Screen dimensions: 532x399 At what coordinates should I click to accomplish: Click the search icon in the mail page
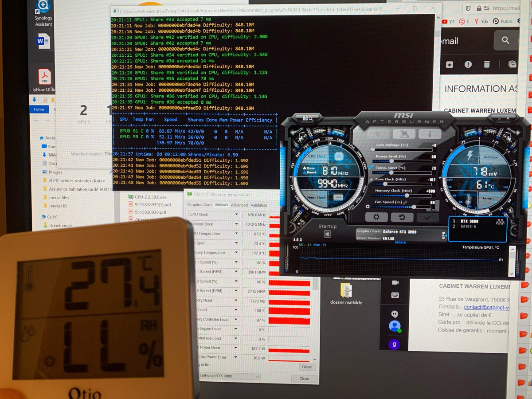click(505, 40)
